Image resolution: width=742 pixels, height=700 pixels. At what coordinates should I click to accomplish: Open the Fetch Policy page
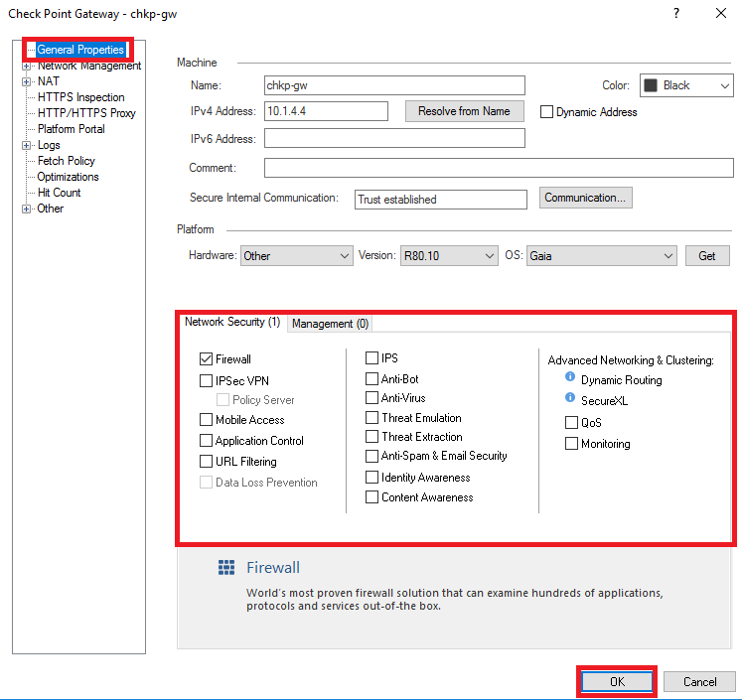[67, 161]
